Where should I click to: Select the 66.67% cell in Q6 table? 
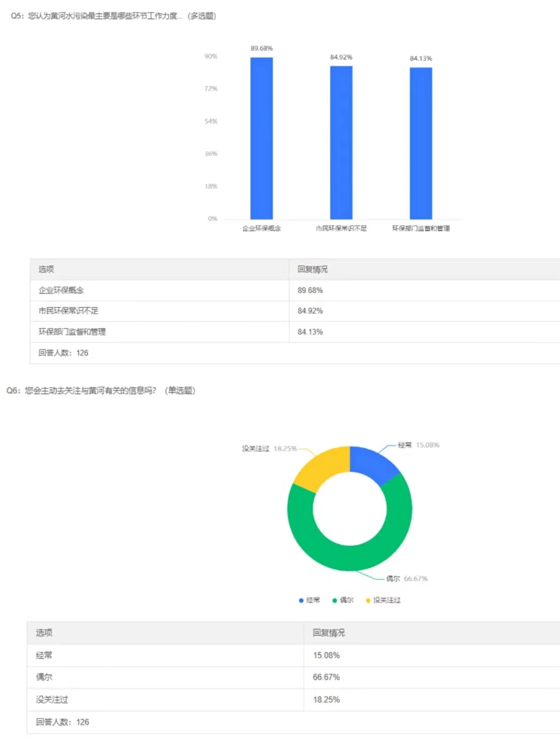(326, 677)
